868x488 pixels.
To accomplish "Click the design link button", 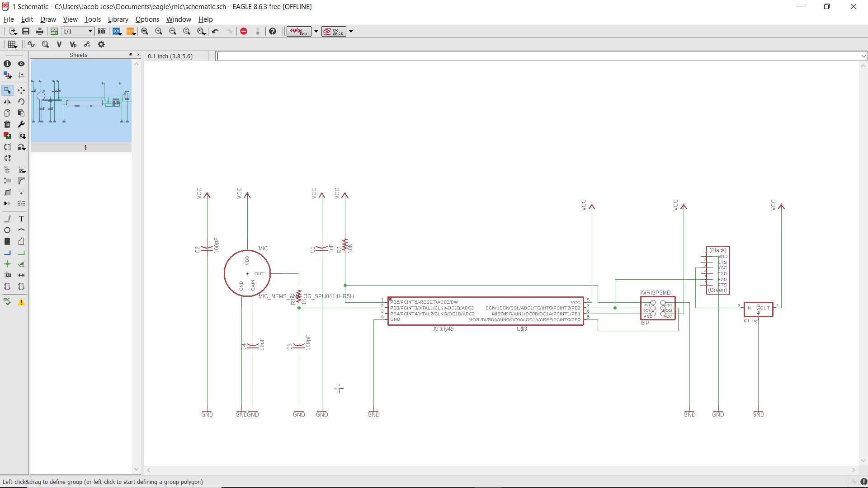I will click(x=298, y=31).
